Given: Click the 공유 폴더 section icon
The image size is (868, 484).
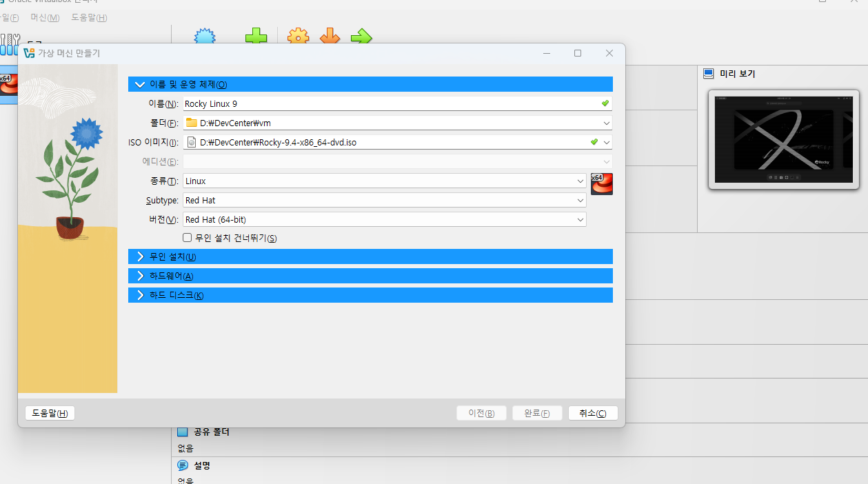Looking at the screenshot, I should 183,432.
